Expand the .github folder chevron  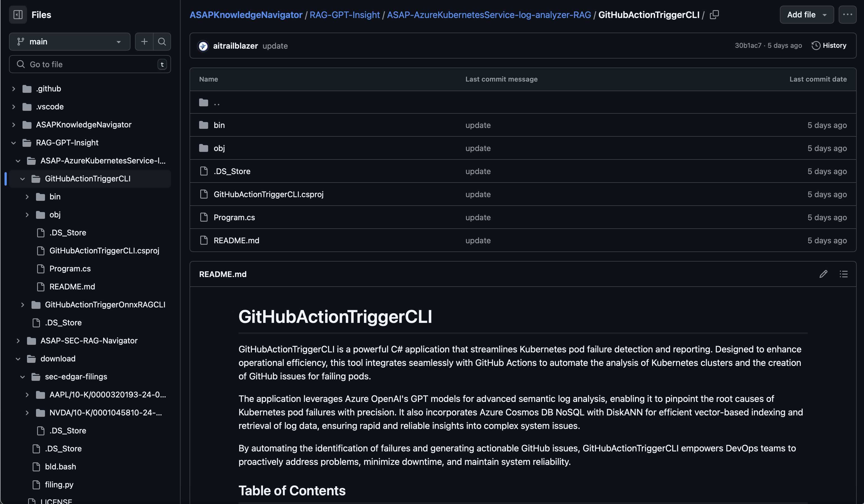(x=14, y=89)
